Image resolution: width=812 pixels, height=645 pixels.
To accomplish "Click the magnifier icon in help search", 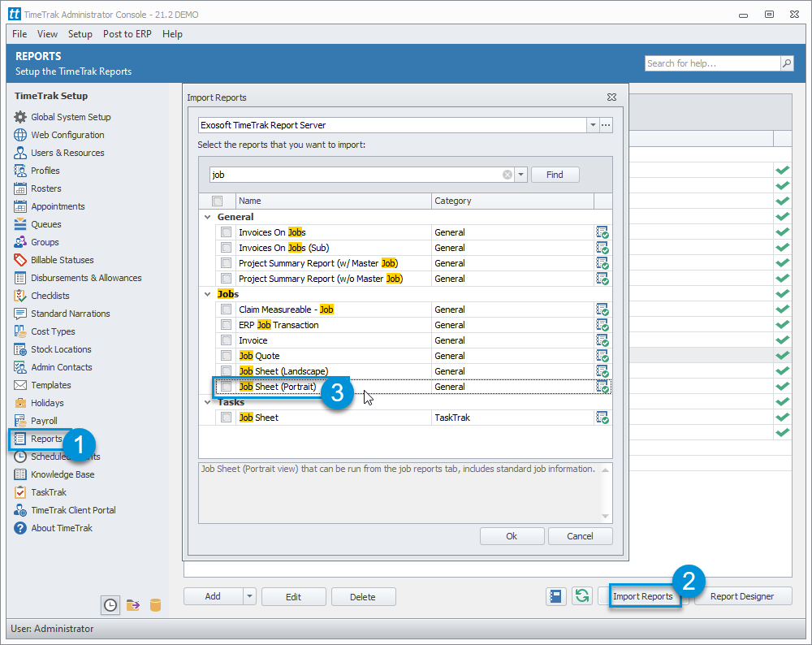I will coord(787,63).
